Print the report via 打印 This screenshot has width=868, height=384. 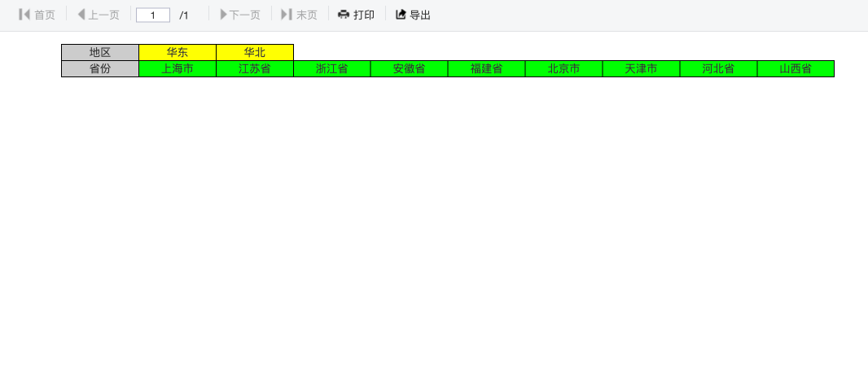point(364,15)
